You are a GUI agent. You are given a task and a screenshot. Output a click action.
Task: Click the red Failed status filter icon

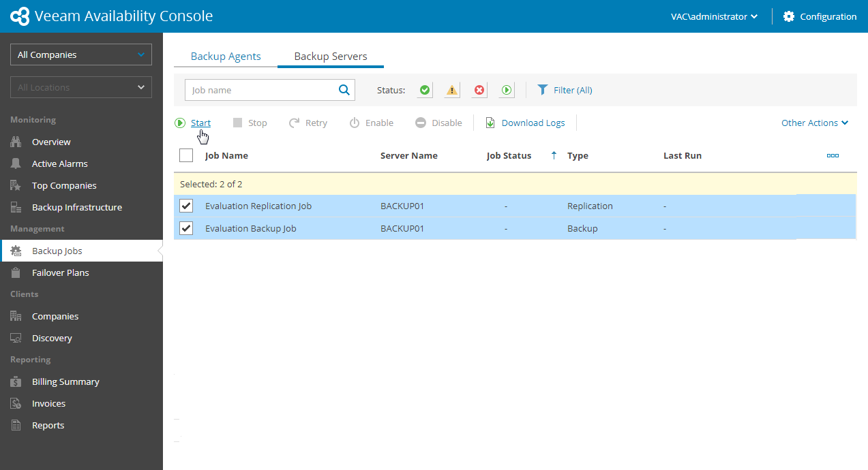479,90
